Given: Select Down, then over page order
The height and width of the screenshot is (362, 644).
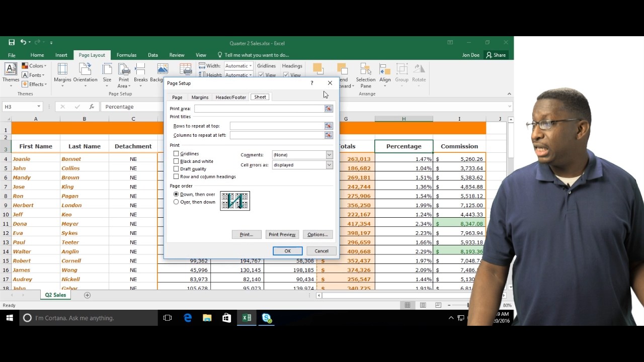Looking at the screenshot, I should (x=176, y=194).
